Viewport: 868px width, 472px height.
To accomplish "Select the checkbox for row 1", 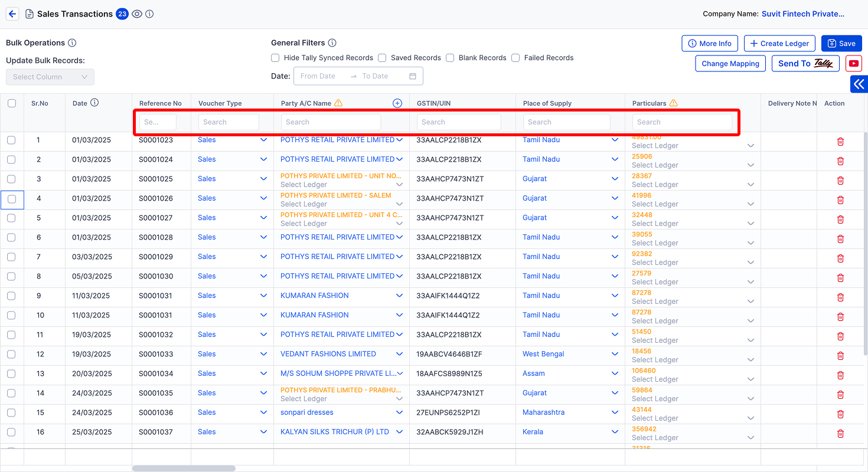I will click(x=11, y=140).
